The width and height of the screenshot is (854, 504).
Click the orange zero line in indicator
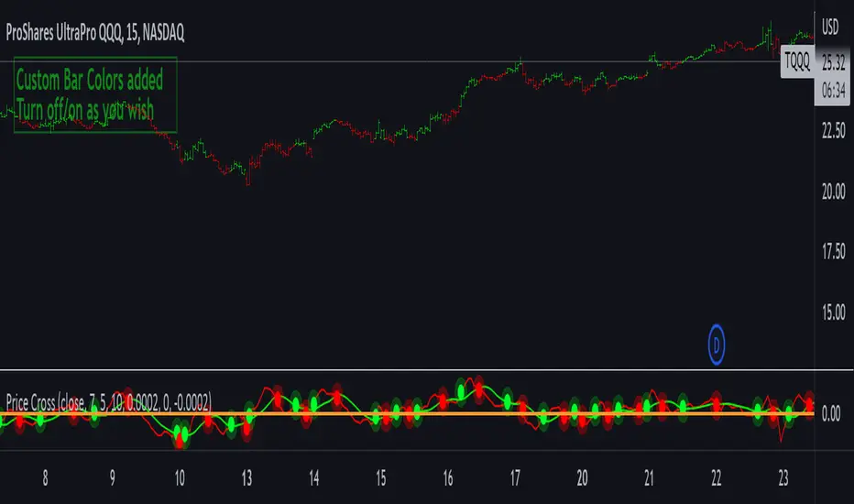click(x=407, y=414)
